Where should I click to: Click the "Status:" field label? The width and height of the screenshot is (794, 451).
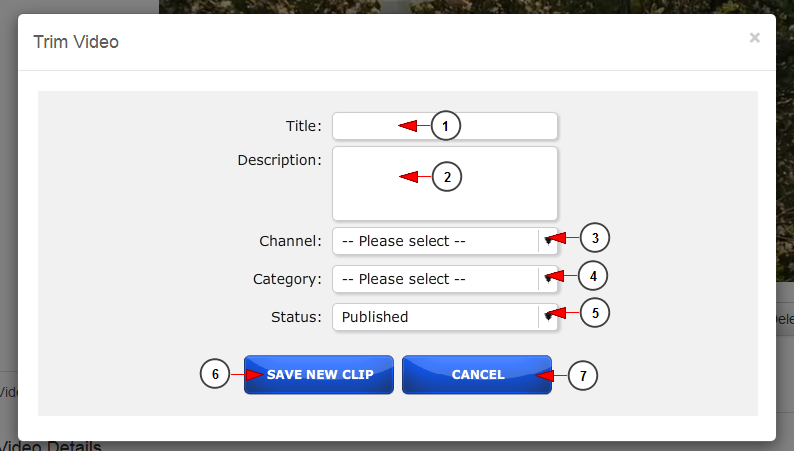tap(296, 317)
